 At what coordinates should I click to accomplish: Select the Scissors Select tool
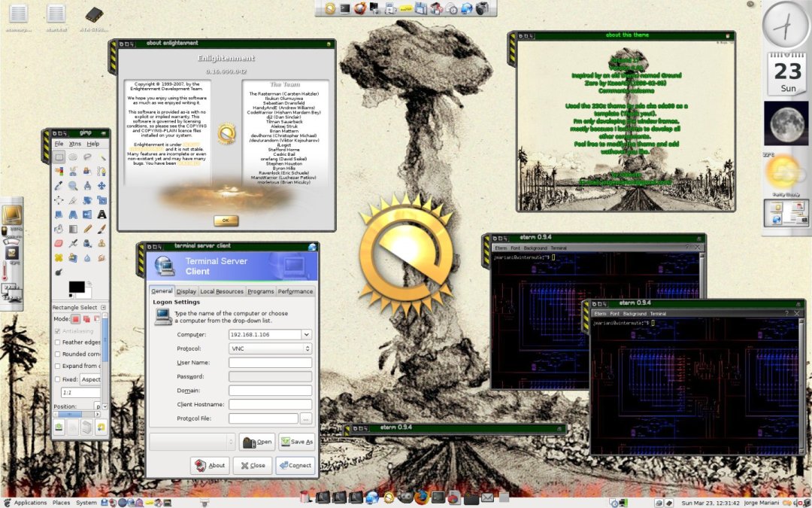pyautogui.click(x=73, y=171)
